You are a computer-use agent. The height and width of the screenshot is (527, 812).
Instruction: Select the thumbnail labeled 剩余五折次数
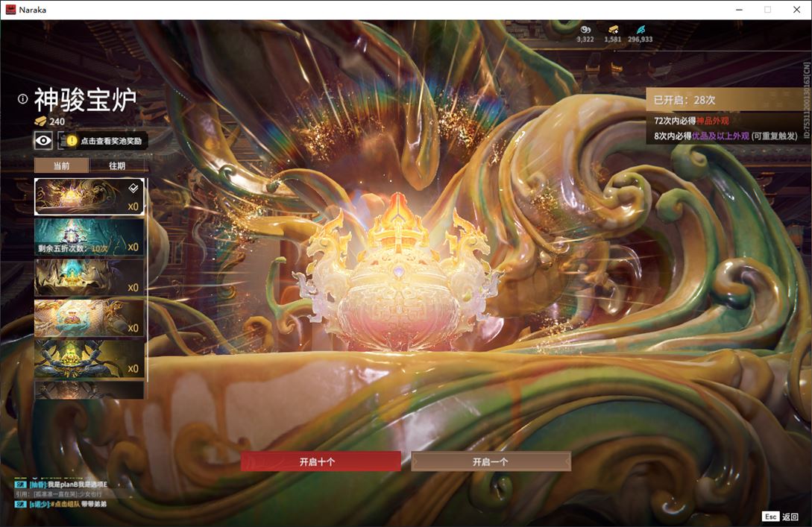89,236
